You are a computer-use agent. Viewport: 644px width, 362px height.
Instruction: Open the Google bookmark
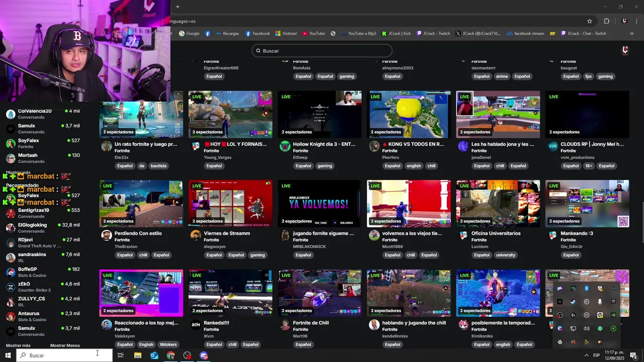point(189,34)
